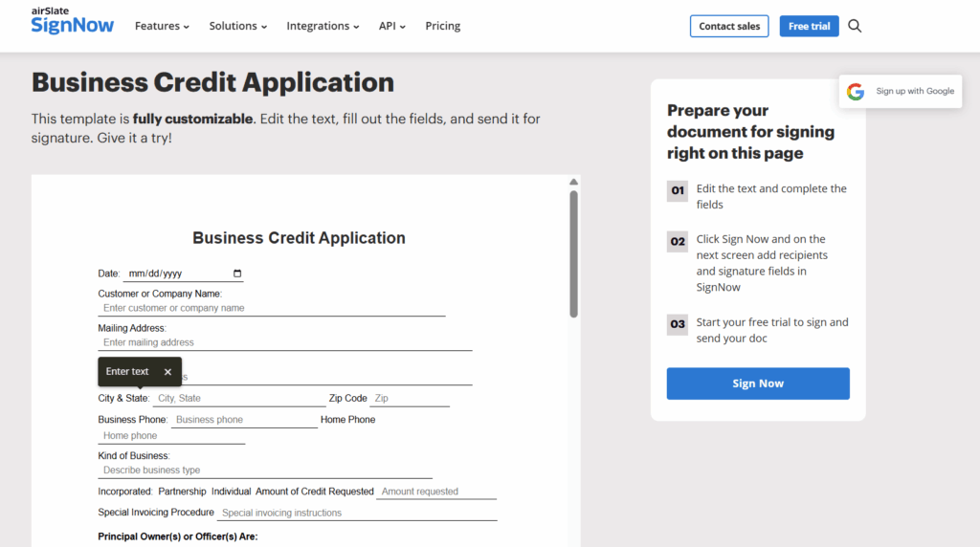
Task: Click the Amount requested field
Action: [x=436, y=492]
